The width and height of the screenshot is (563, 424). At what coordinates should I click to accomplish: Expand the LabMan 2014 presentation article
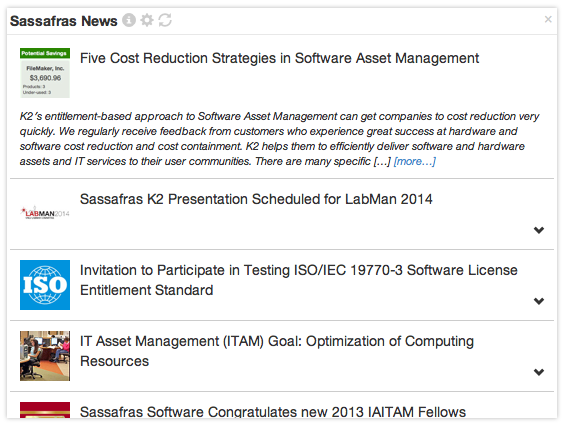tap(539, 230)
